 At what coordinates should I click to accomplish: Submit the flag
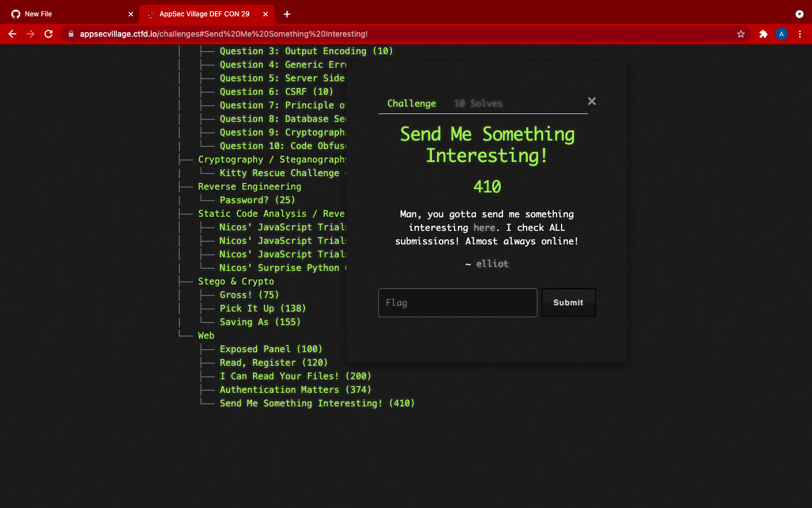(568, 303)
